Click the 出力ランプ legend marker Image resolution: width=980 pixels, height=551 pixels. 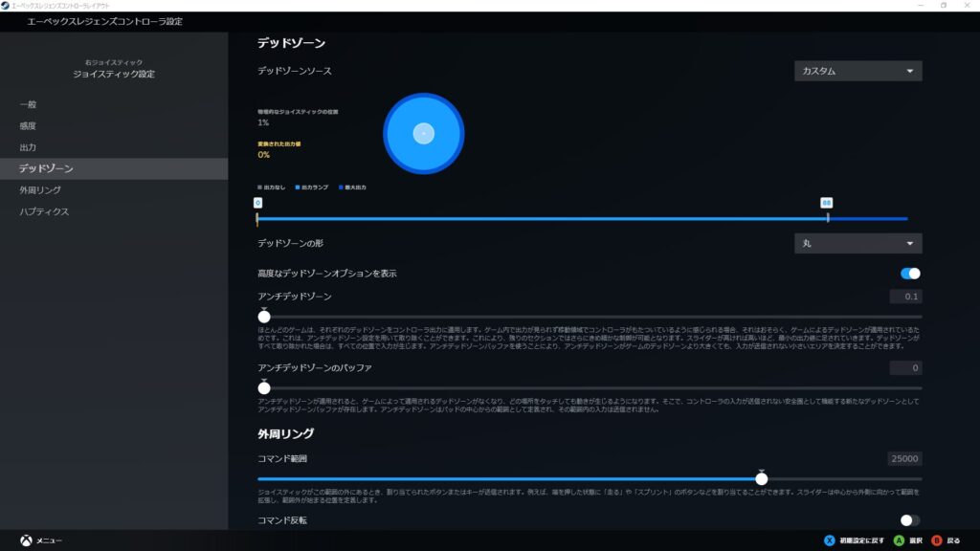297,186
